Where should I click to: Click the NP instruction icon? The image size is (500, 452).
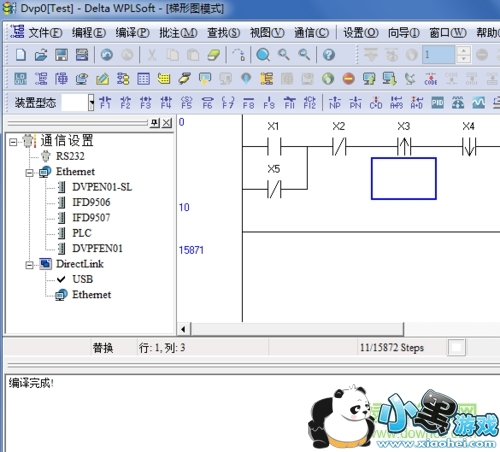click(x=335, y=103)
